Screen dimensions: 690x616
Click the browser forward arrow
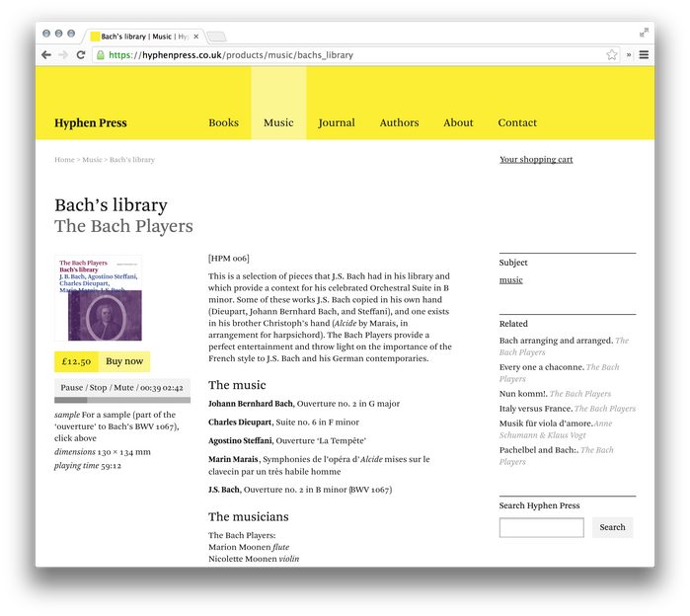63,55
